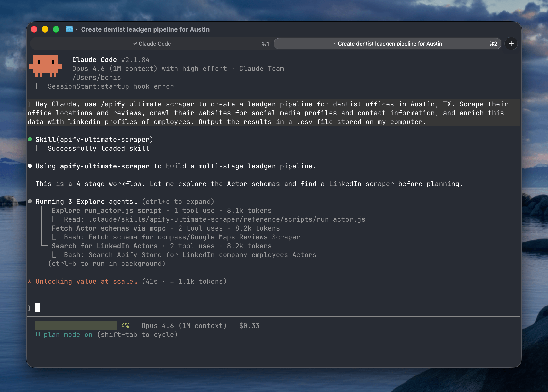Viewport: 548px width, 392px height.
Task: Click the asterisk icon on Claude Code tab
Action: (135, 44)
